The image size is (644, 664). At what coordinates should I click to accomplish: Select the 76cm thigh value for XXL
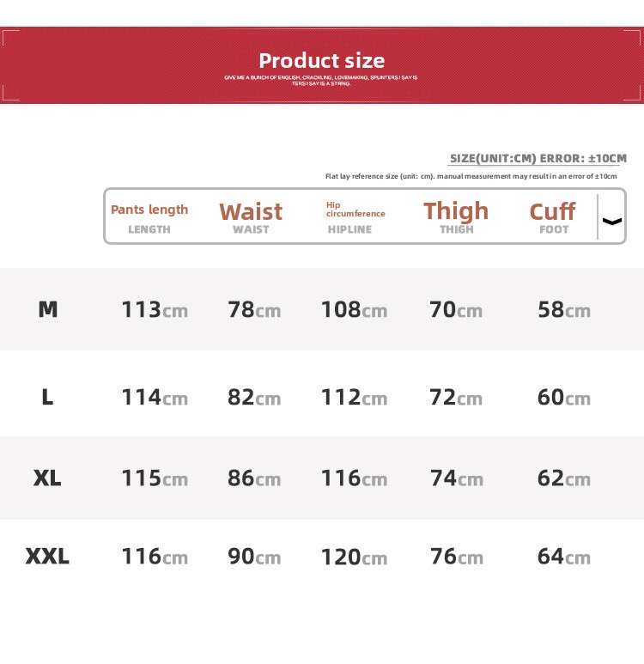pos(456,557)
